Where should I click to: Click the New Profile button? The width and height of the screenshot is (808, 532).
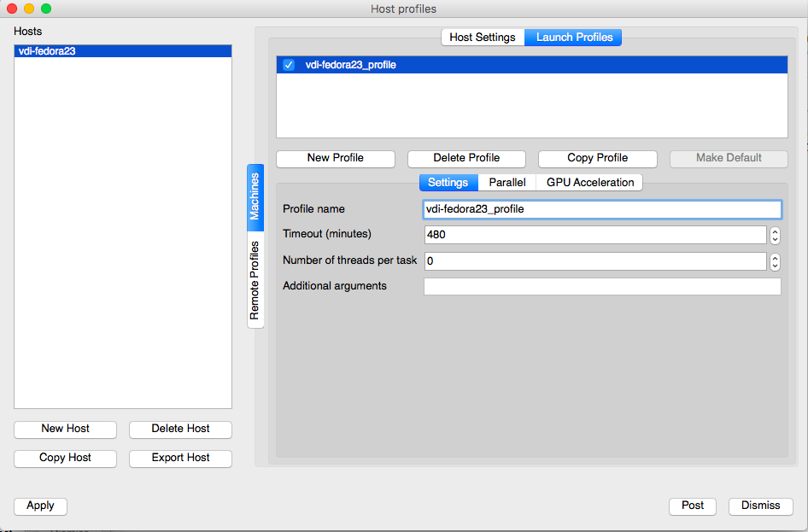tap(336, 159)
